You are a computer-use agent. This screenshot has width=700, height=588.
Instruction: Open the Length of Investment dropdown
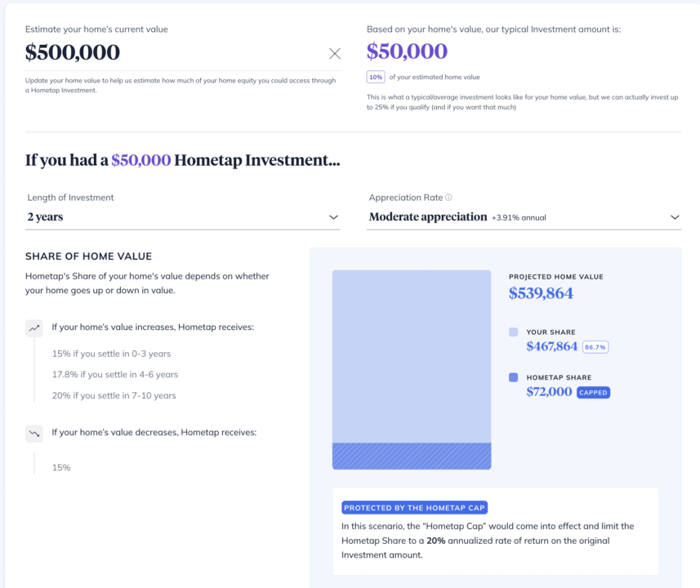pyautogui.click(x=182, y=217)
